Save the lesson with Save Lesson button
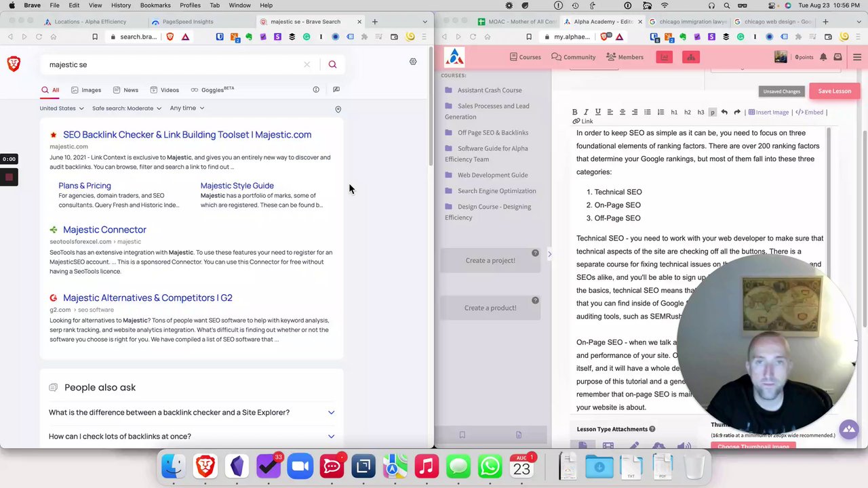Viewport: 868px width, 488px height. pos(834,91)
